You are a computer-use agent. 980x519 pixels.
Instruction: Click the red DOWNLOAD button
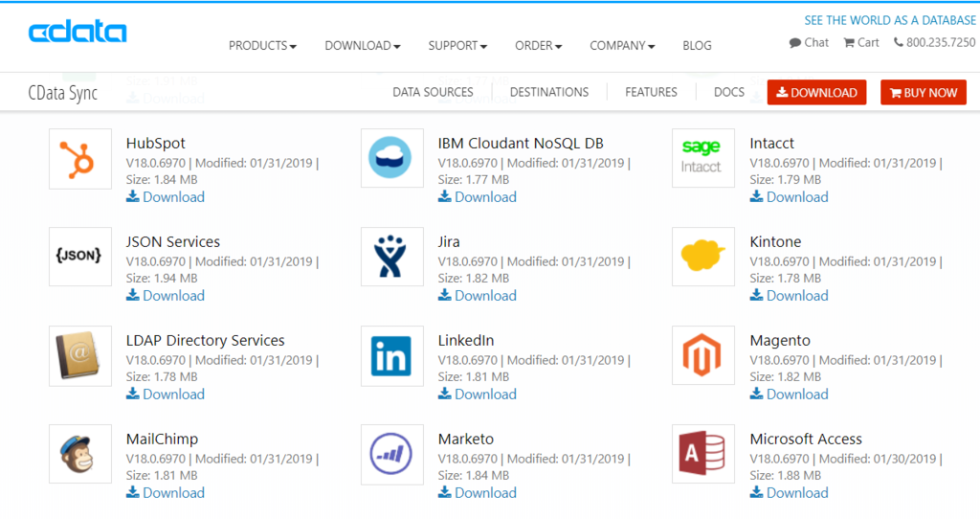[x=816, y=93]
